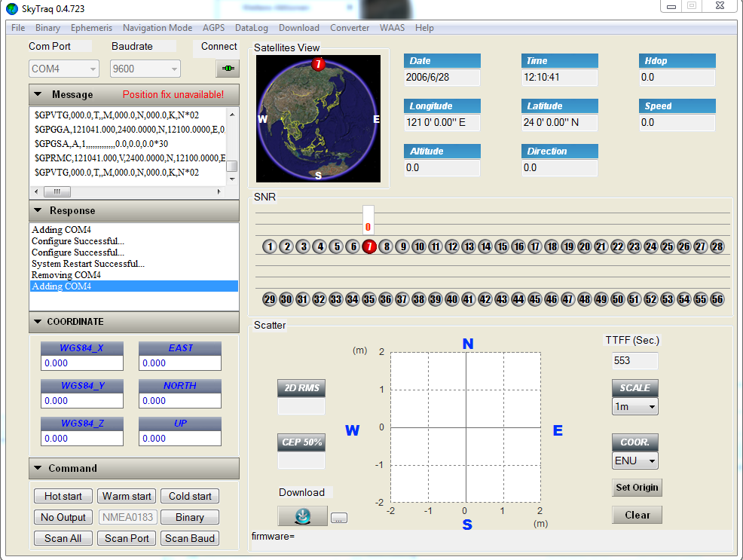This screenshot has width=743, height=560.
Task: Select 'Removing COM4' response row
Action: (x=133, y=275)
